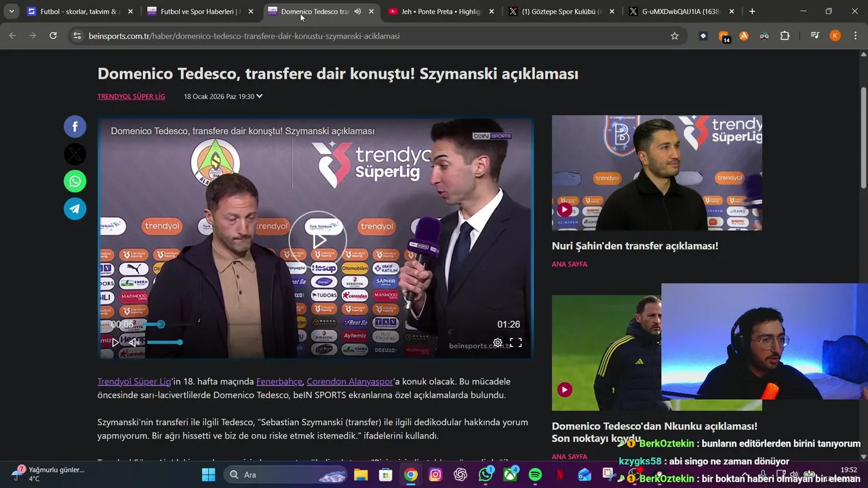Bookmark this page with star icon
The image size is (868, 488).
[675, 36]
